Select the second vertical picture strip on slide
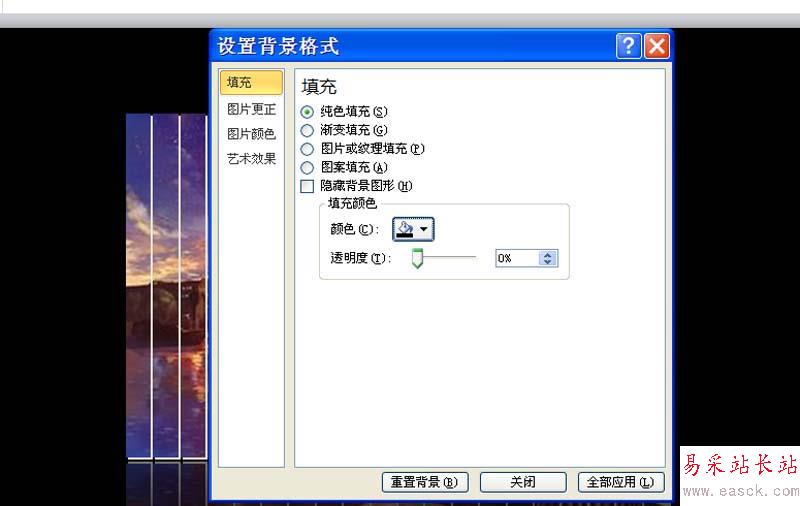Screen dimensions: 800x506 pos(166,286)
